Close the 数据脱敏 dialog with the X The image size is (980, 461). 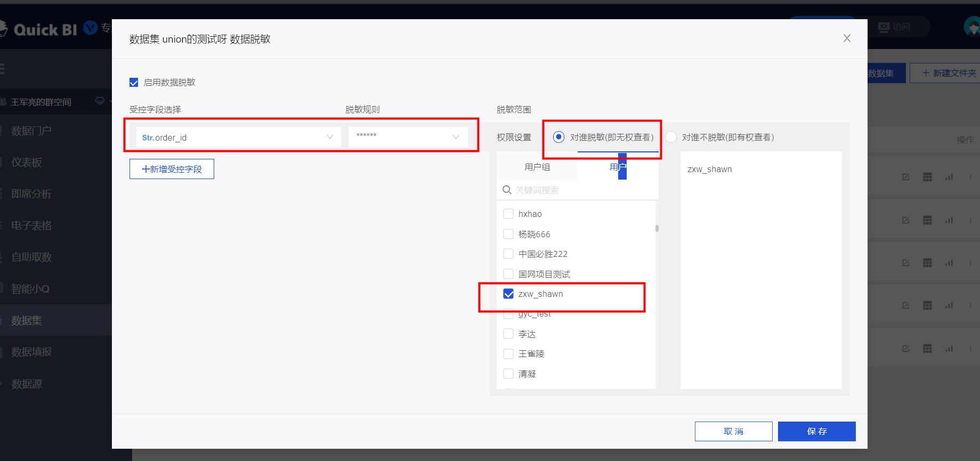click(x=847, y=38)
